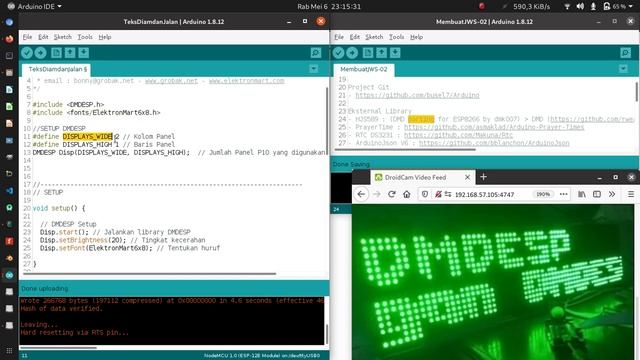Open system menu arrow near battery
640x360 pixels.
coord(631,6)
